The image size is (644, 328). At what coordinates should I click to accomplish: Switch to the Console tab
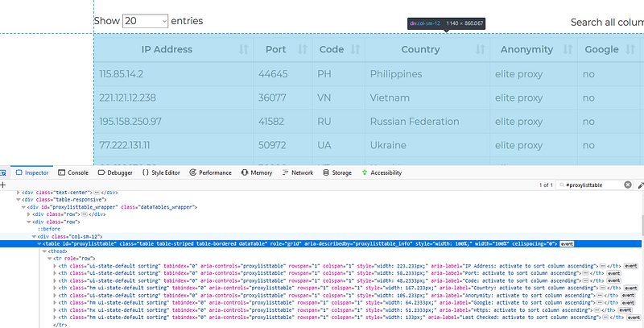click(73, 172)
